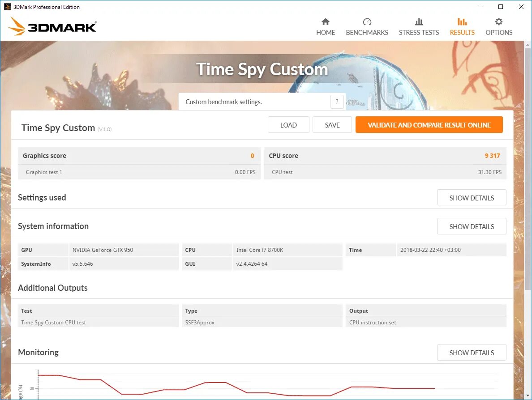Click the scrollbar up arrow
Image resolution: width=532 pixels, height=400 pixels.
(528, 44)
